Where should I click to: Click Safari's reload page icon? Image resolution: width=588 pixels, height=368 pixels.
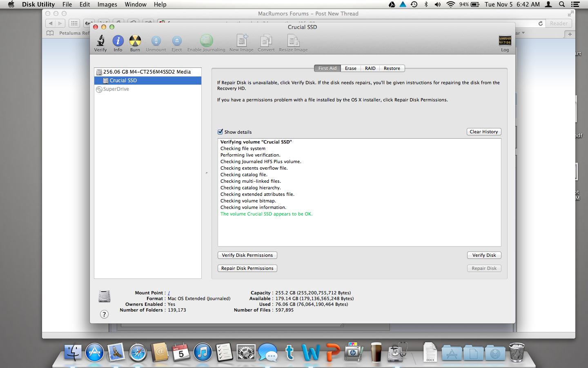click(x=541, y=23)
